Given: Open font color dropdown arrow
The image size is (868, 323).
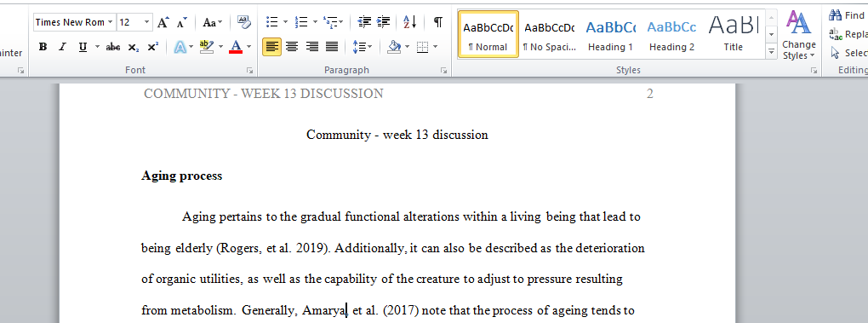Looking at the screenshot, I should tap(248, 47).
